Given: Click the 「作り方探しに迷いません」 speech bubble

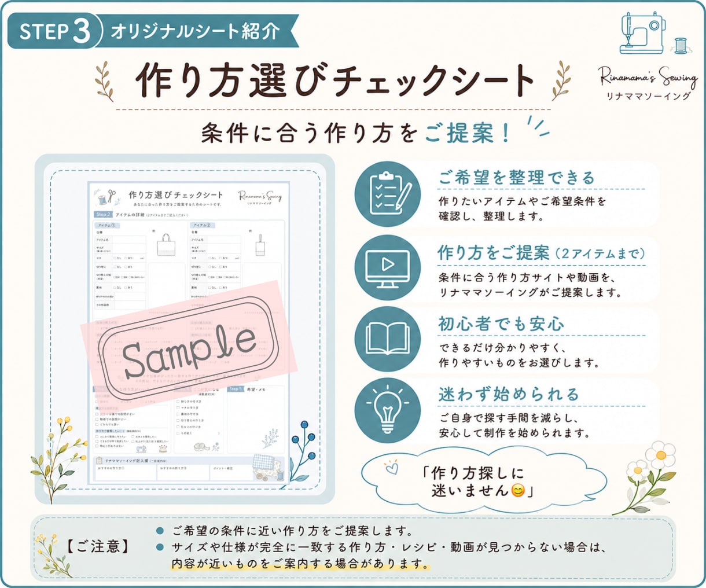Looking at the screenshot, I should point(483,480).
